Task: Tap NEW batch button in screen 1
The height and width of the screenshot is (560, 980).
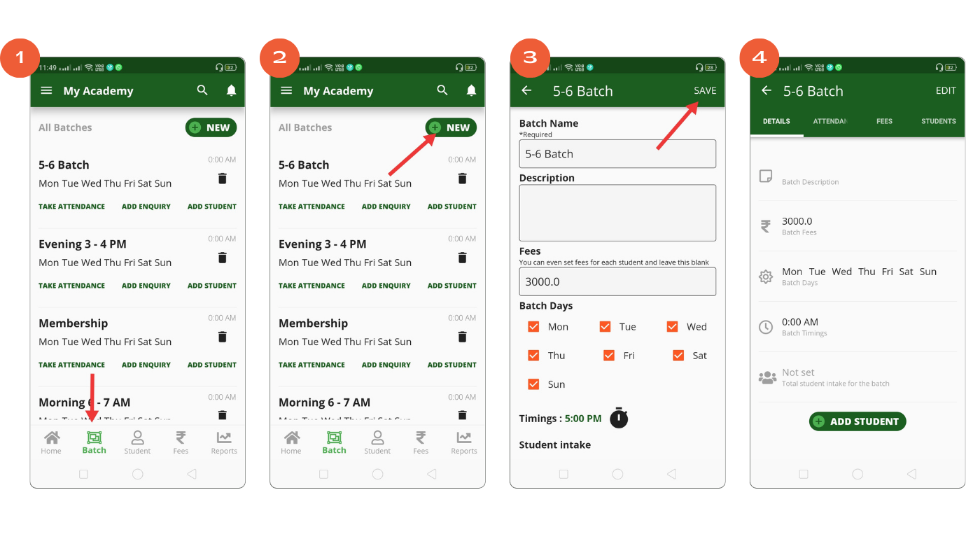Action: click(x=211, y=127)
